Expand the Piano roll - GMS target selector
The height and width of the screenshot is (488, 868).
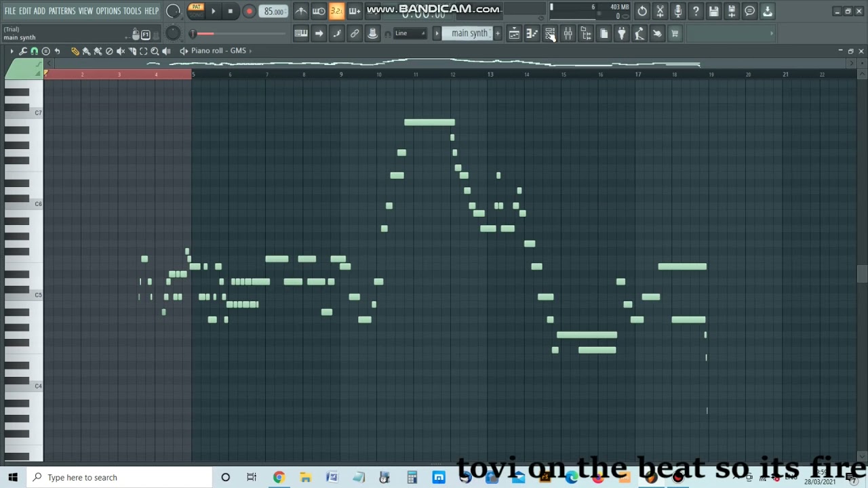pyautogui.click(x=217, y=51)
